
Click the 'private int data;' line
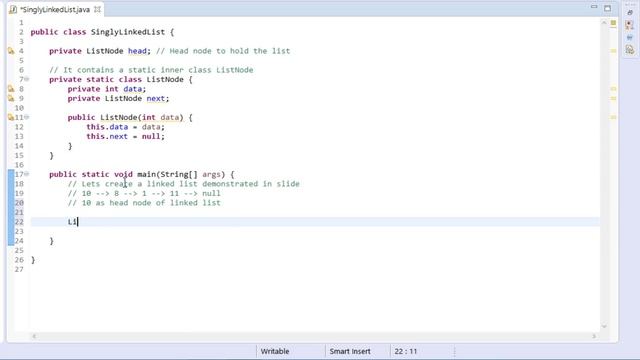[x=107, y=89]
